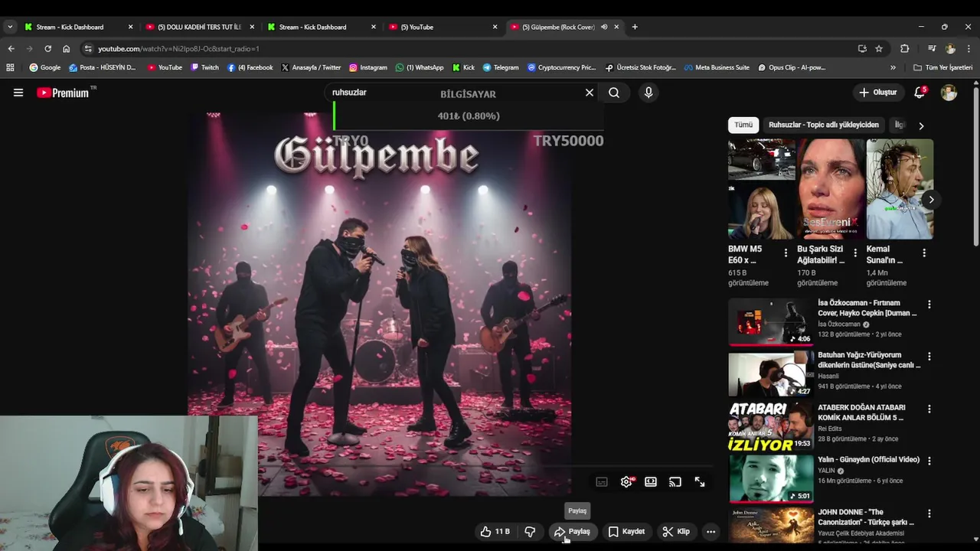Viewport: 980px width, 551px height.
Task: Show more filter chips with right arrow
Action: coord(921,126)
